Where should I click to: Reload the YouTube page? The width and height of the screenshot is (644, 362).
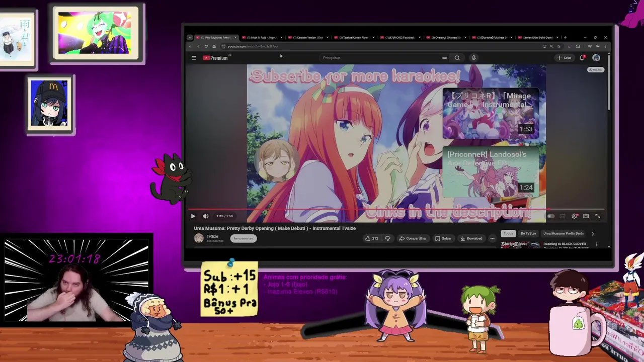[x=206, y=46]
